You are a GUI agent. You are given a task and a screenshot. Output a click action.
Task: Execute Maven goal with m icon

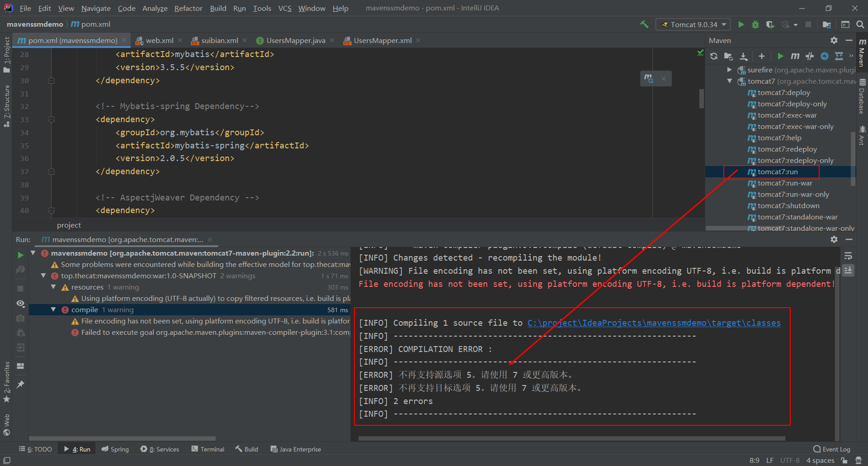[795, 56]
